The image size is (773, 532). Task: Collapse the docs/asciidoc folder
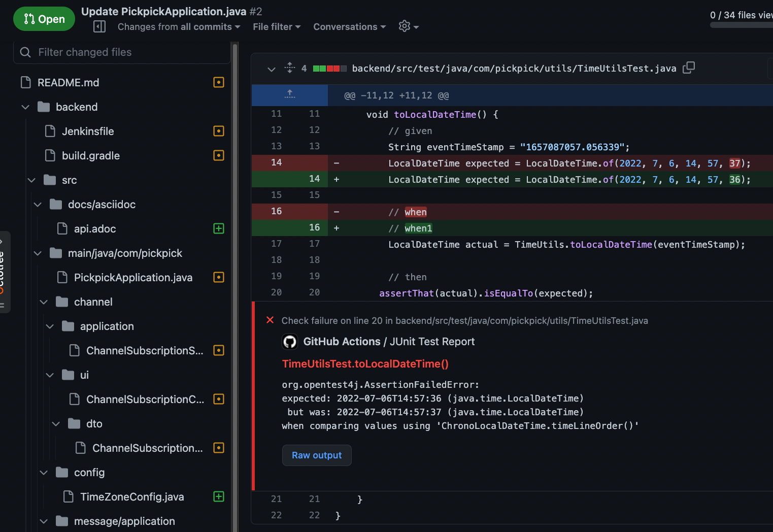click(38, 205)
